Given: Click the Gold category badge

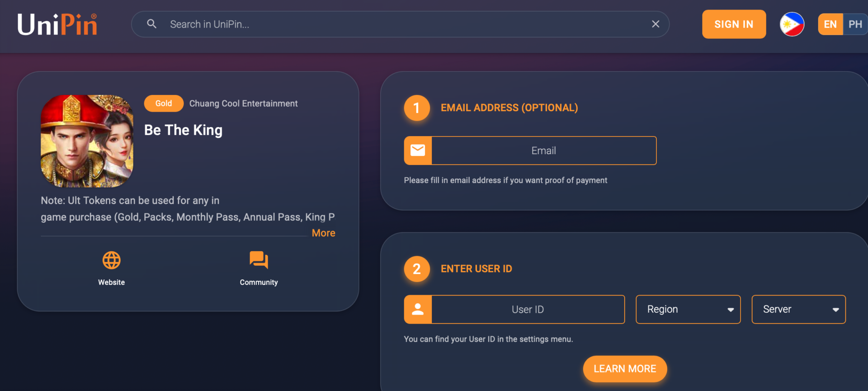Looking at the screenshot, I should pyautogui.click(x=164, y=104).
